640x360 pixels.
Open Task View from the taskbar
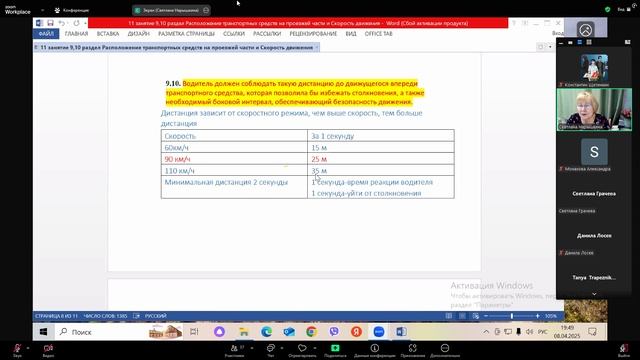click(194, 332)
